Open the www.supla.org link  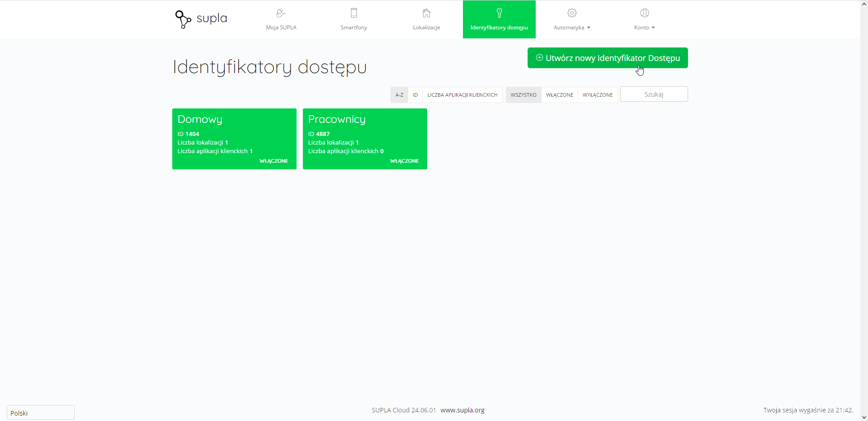click(462, 410)
